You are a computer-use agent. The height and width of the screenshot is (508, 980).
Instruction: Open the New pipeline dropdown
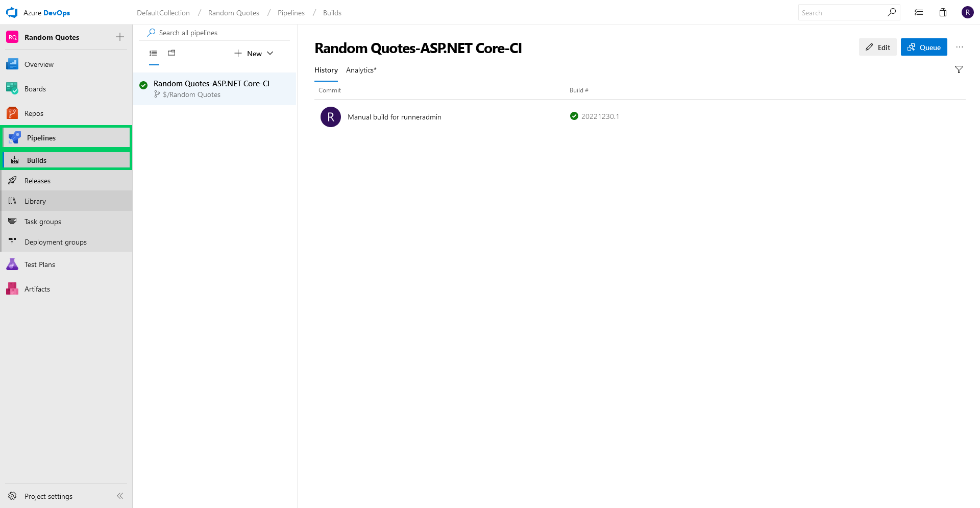(254, 54)
